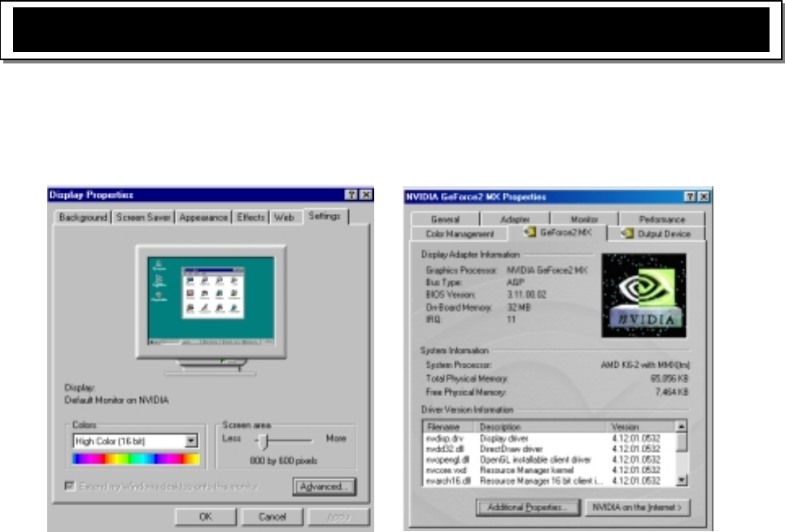Select the nvdisp.drv row

(549, 438)
